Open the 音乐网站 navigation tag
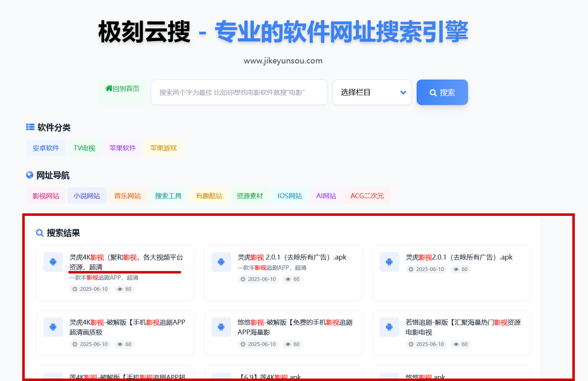588x381 pixels. coord(128,196)
